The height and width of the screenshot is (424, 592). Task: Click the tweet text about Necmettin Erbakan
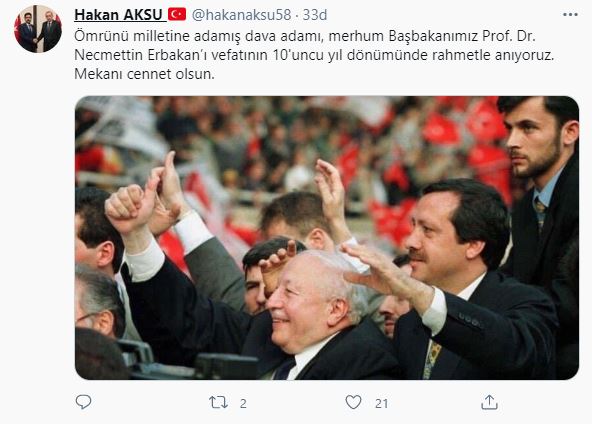(314, 55)
